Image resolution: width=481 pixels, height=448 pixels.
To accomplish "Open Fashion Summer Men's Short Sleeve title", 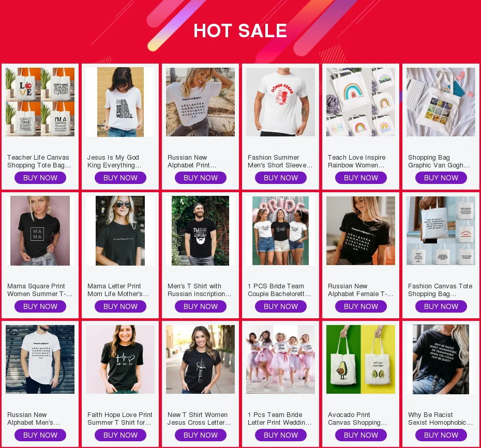I will [280, 161].
